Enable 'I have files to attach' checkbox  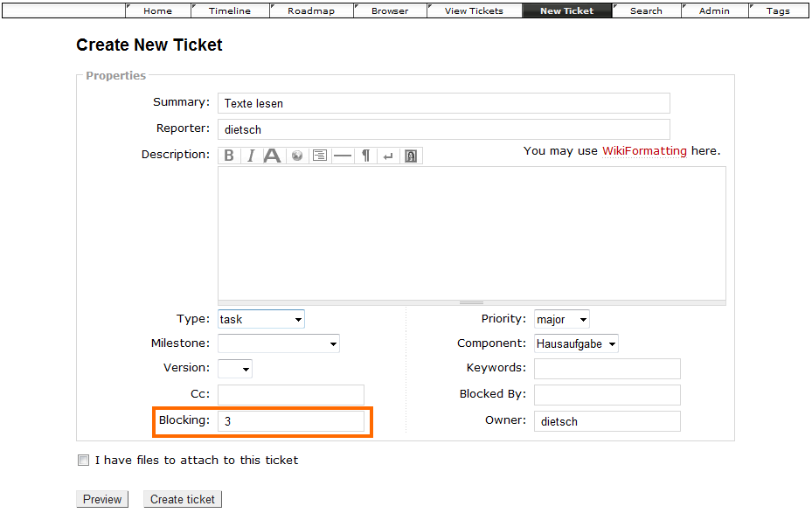tap(84, 461)
